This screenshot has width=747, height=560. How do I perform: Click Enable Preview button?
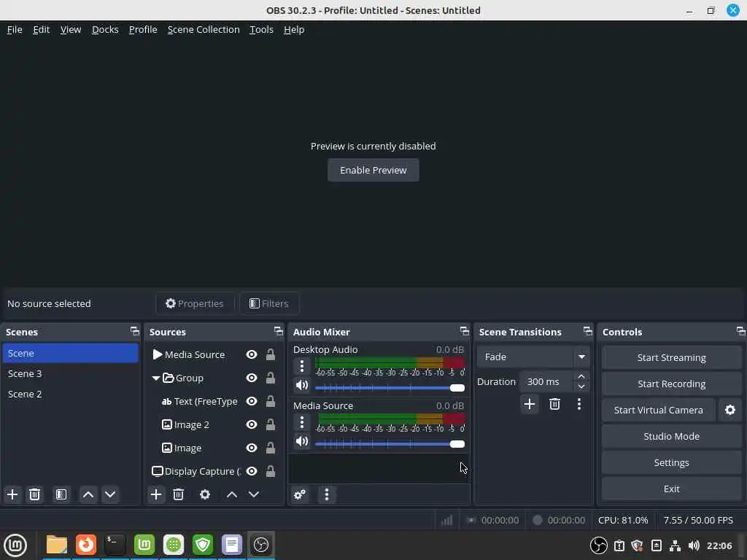pyautogui.click(x=373, y=170)
